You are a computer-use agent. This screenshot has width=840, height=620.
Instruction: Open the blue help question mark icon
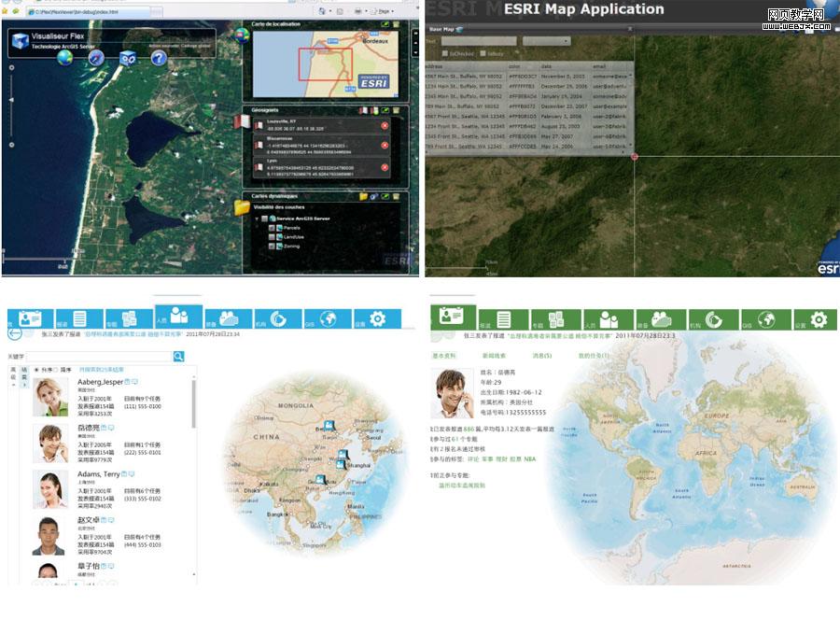tap(159, 59)
